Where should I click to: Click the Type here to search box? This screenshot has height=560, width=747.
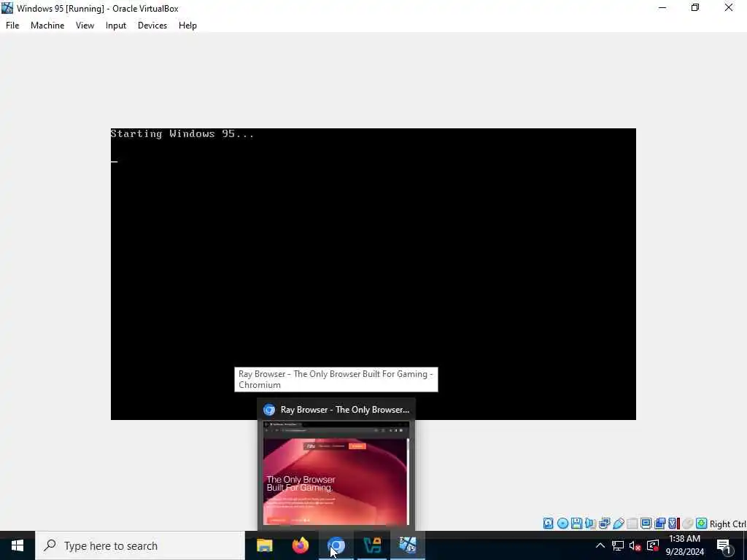coord(140,545)
